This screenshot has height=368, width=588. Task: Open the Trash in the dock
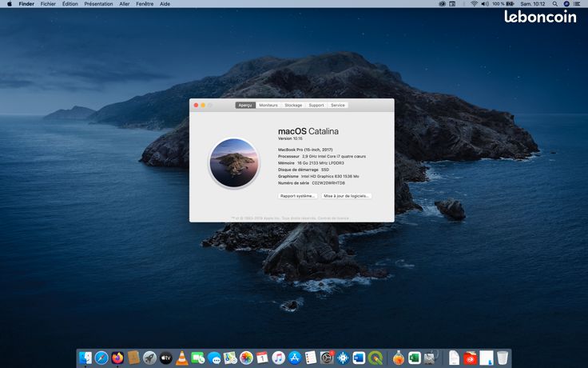pyautogui.click(x=503, y=358)
